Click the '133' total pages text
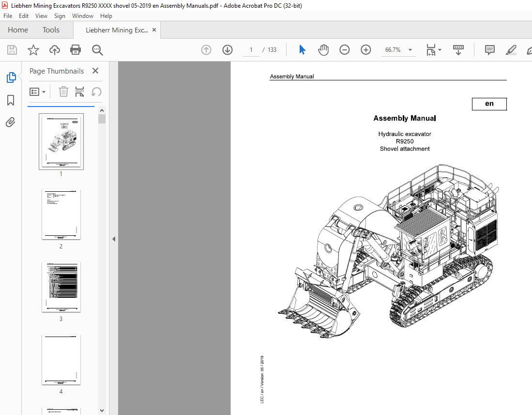Image resolution: width=532 pixels, height=415 pixels. click(272, 50)
